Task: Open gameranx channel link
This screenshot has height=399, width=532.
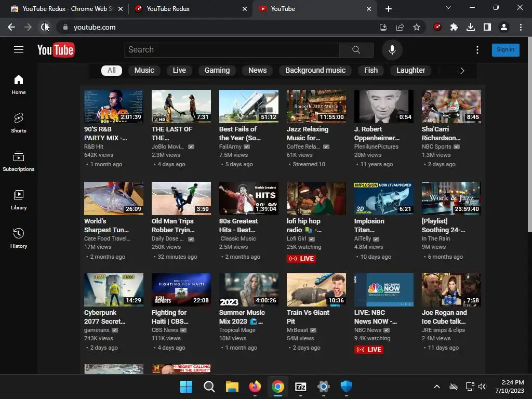Action: point(97,330)
